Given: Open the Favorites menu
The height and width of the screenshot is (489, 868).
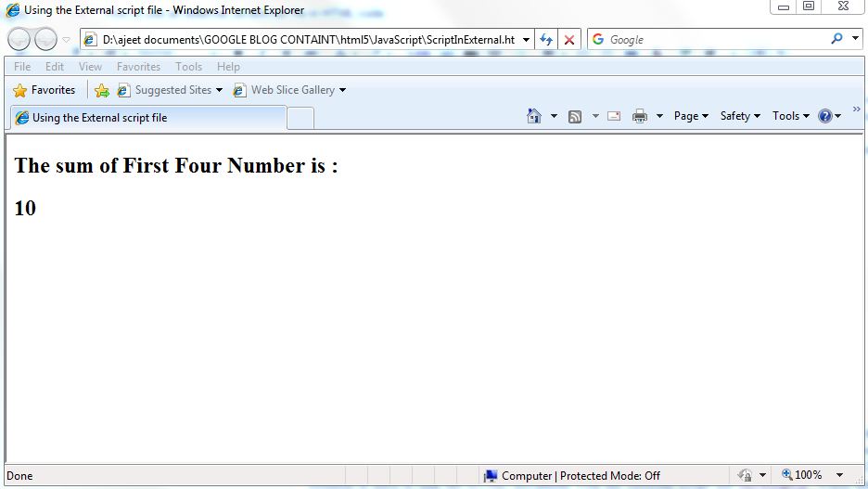Looking at the screenshot, I should pyautogui.click(x=138, y=67).
